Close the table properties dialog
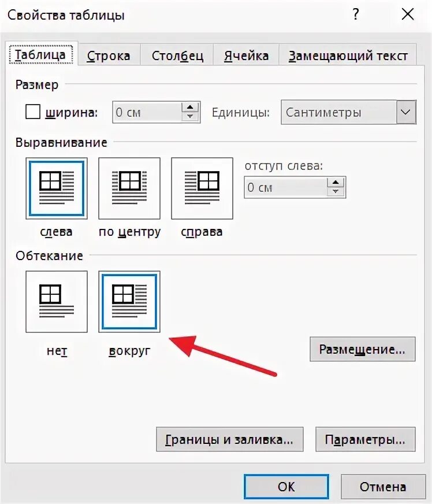Screen dimensions: 432x504 pyautogui.click(x=408, y=14)
